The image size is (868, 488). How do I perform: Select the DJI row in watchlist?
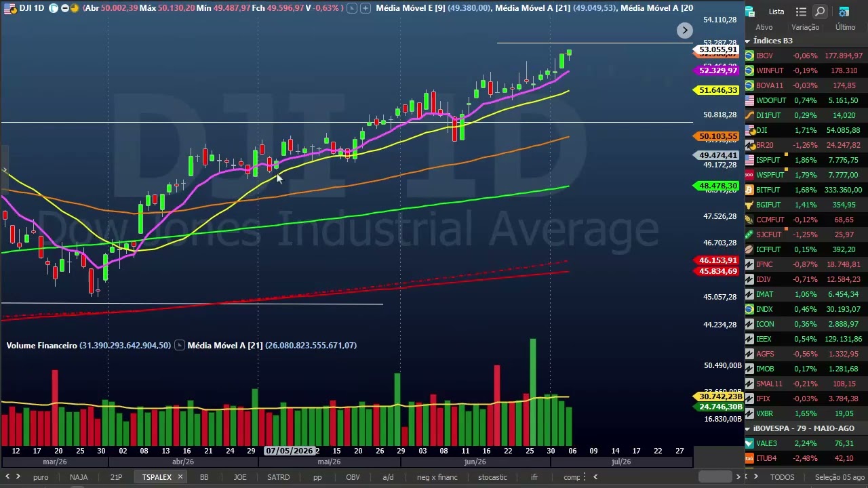pyautogui.click(x=806, y=130)
